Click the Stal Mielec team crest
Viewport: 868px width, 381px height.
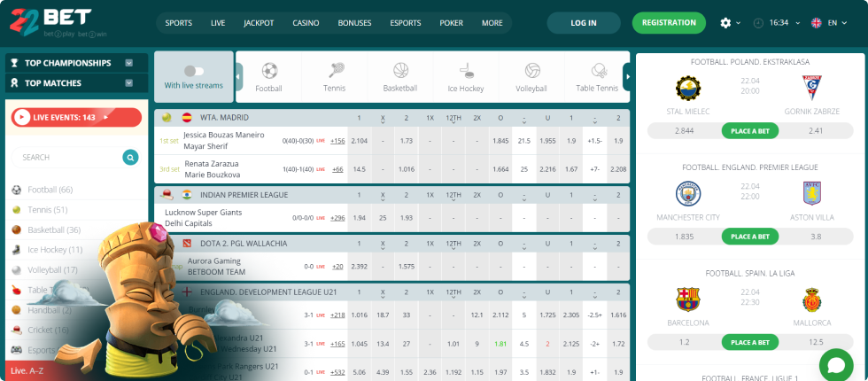(688, 88)
